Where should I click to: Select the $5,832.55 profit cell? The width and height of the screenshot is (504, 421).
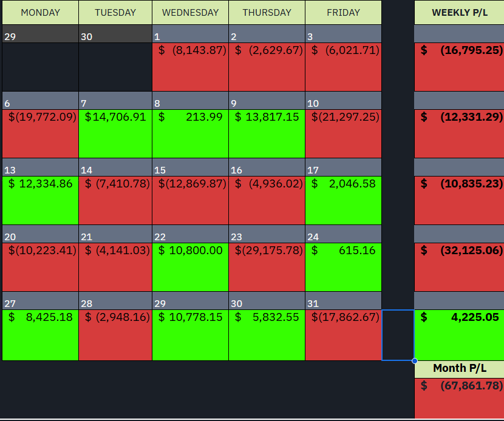point(267,335)
